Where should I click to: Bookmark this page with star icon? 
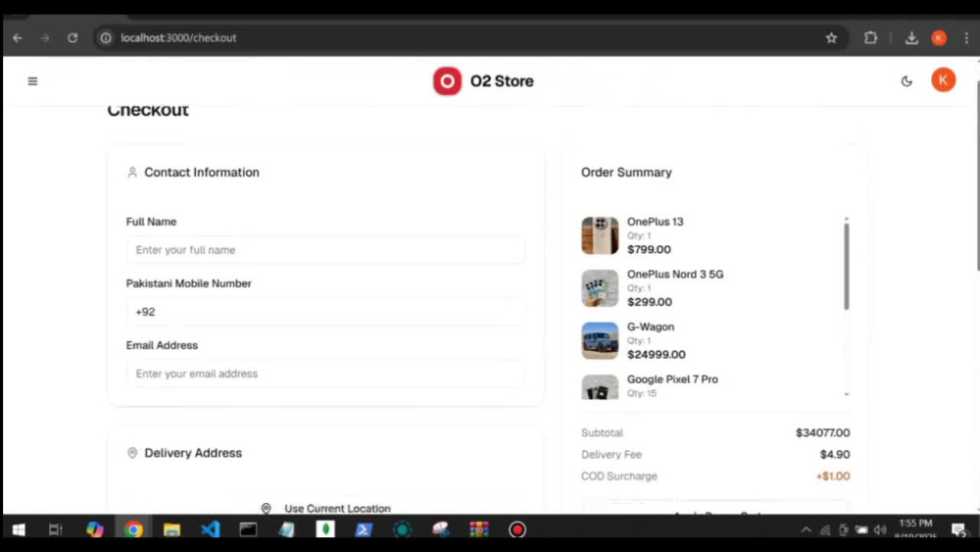[831, 38]
